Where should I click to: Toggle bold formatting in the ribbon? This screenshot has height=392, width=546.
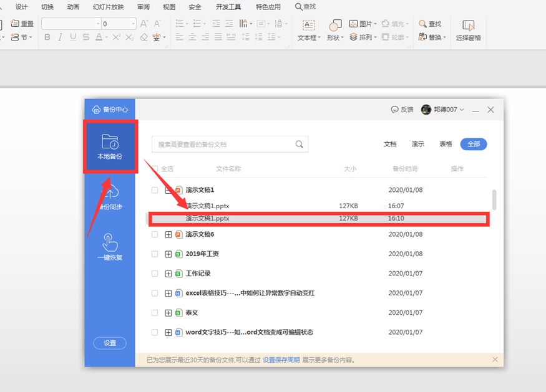47,37
